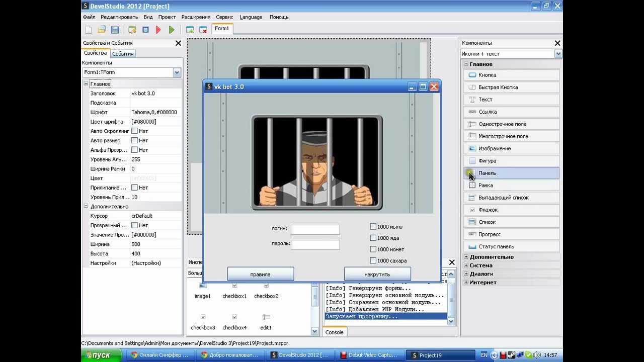Viewport: 644px width, 362px height.
Task: Select the Ссылка component
Action: coord(511,112)
